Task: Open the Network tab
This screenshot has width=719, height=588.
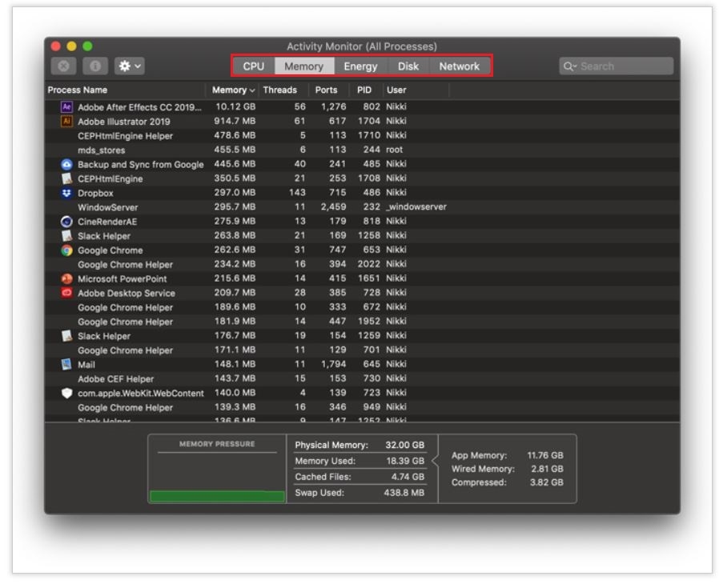Action: tap(460, 66)
